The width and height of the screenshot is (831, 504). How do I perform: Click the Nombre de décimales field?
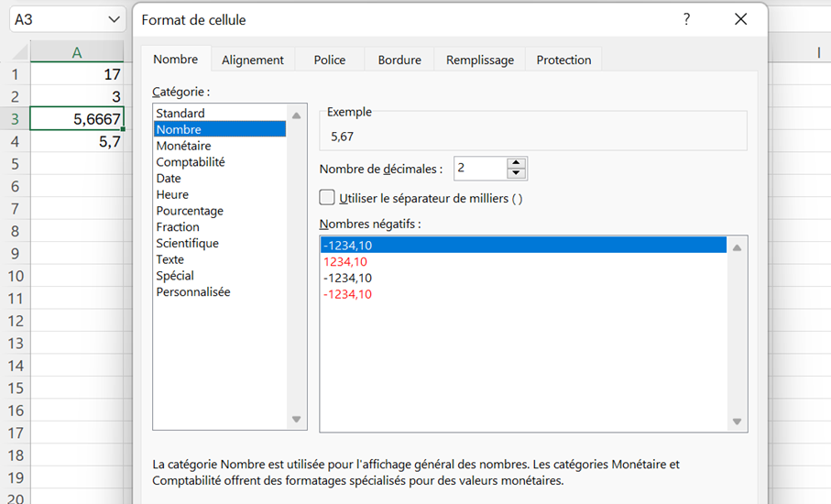[x=480, y=169]
